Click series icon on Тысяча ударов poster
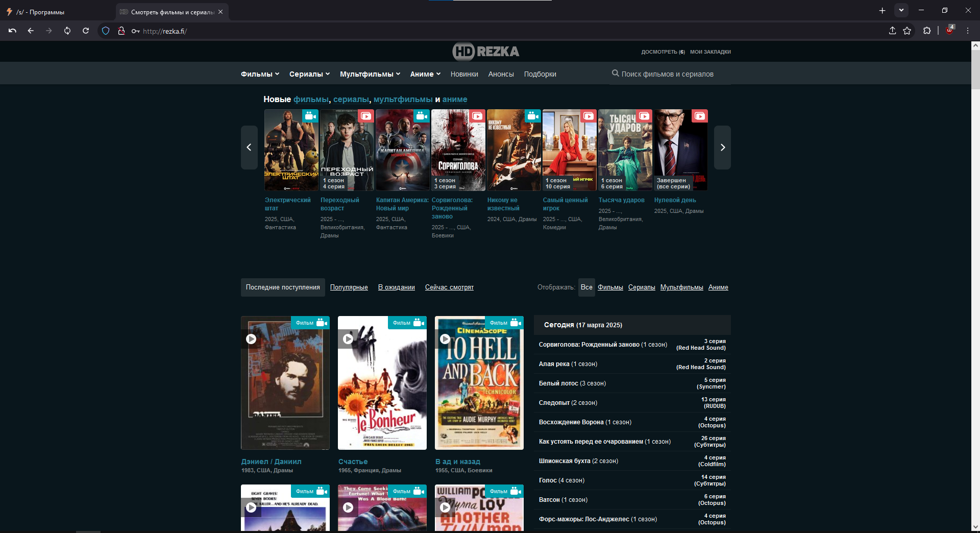This screenshot has width=980, height=533. 644,116
